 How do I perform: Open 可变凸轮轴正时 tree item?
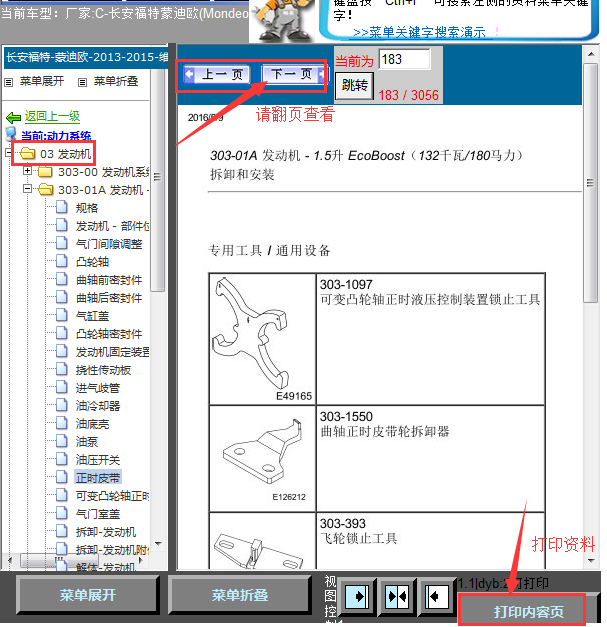tap(112, 496)
